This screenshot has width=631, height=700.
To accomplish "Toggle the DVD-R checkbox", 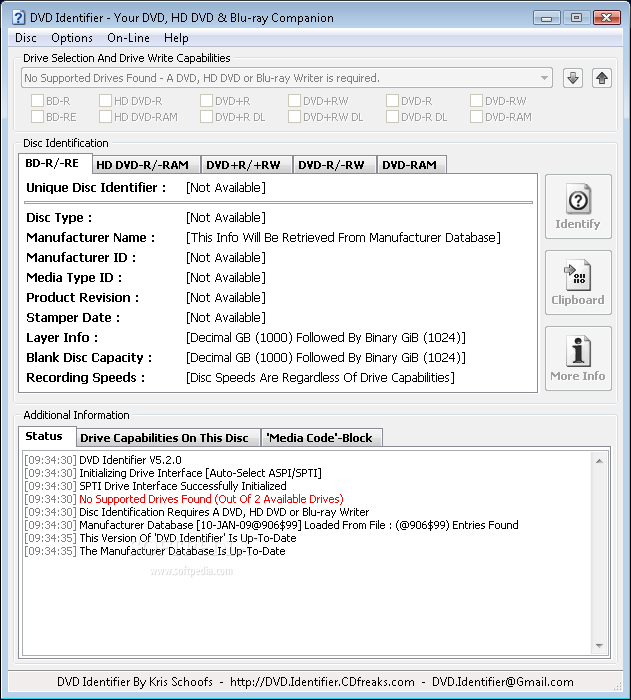I will pos(392,100).
